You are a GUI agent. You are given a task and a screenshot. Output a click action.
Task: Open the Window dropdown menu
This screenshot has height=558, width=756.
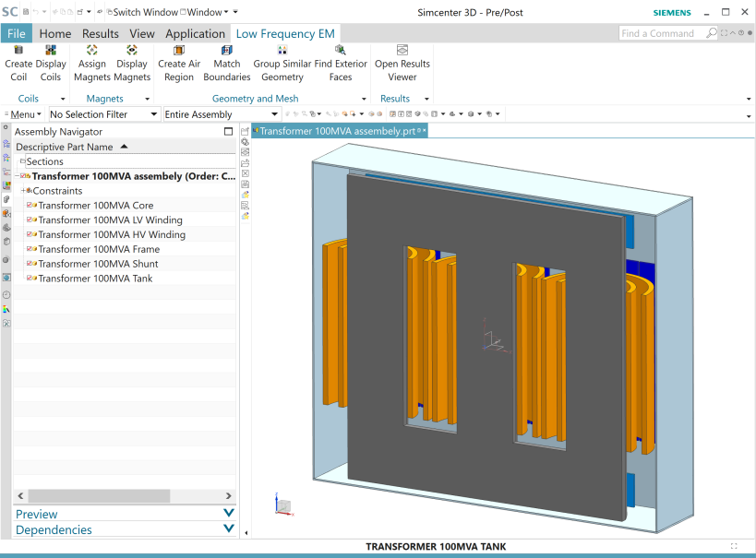click(x=204, y=12)
